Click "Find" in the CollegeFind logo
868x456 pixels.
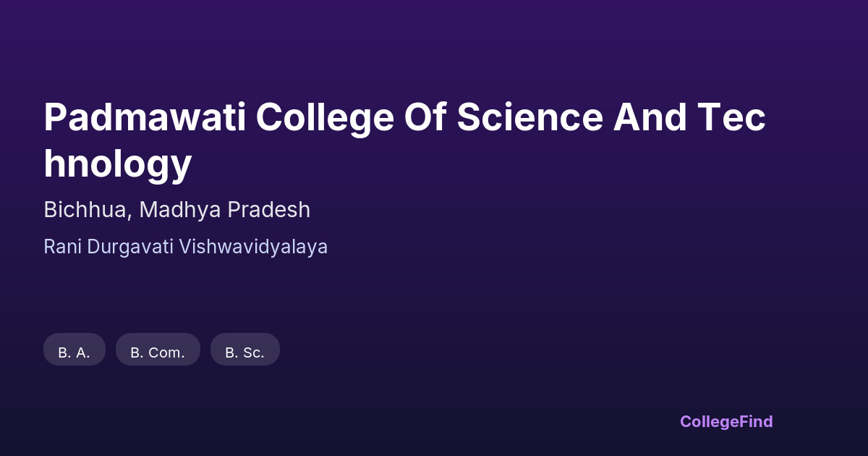click(755, 421)
